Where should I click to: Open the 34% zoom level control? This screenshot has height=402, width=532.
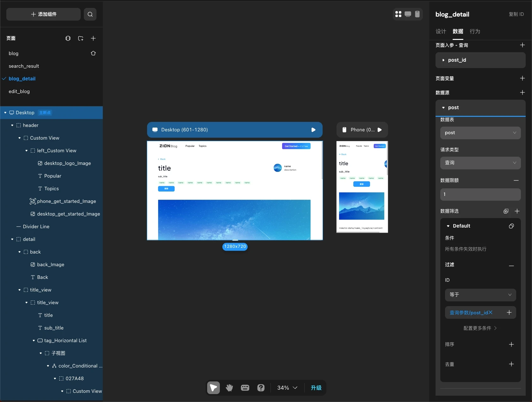pyautogui.click(x=287, y=388)
